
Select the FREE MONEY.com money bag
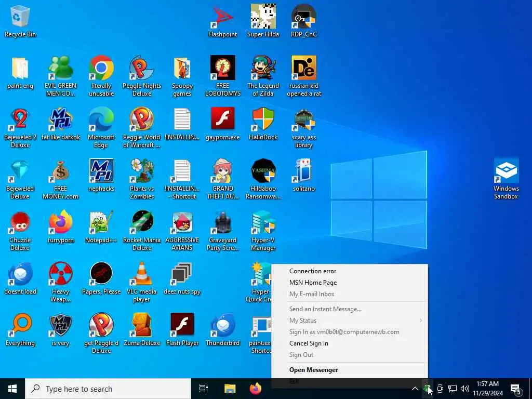pos(60,179)
